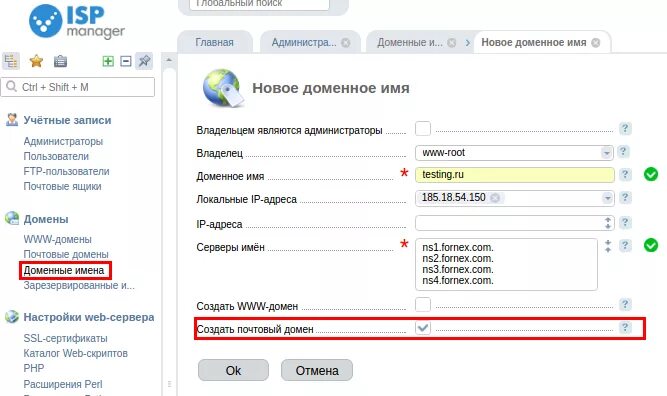Open Каталог Web-скриптов in the sidebar
Screen dimensions: 667x396
tap(76, 353)
